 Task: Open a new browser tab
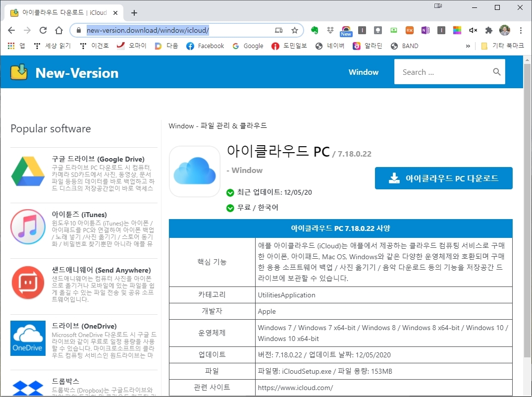click(x=134, y=12)
